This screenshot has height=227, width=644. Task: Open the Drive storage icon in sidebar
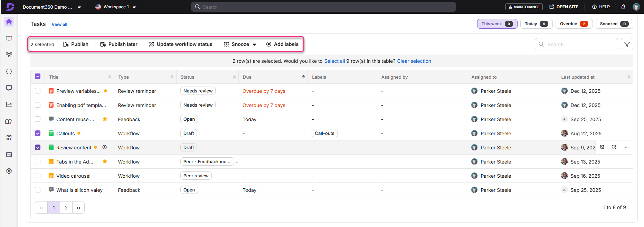[9, 155]
